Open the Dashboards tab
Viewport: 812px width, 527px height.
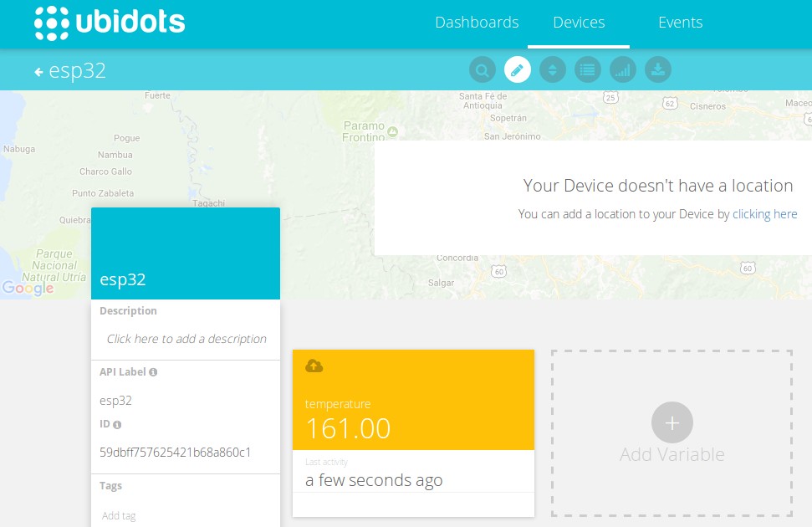click(x=477, y=23)
